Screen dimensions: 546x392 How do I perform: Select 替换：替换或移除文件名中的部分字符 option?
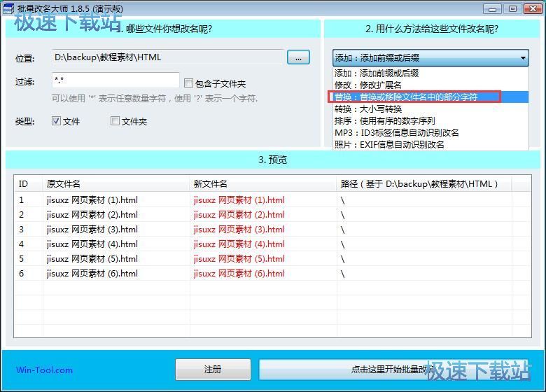coord(430,97)
